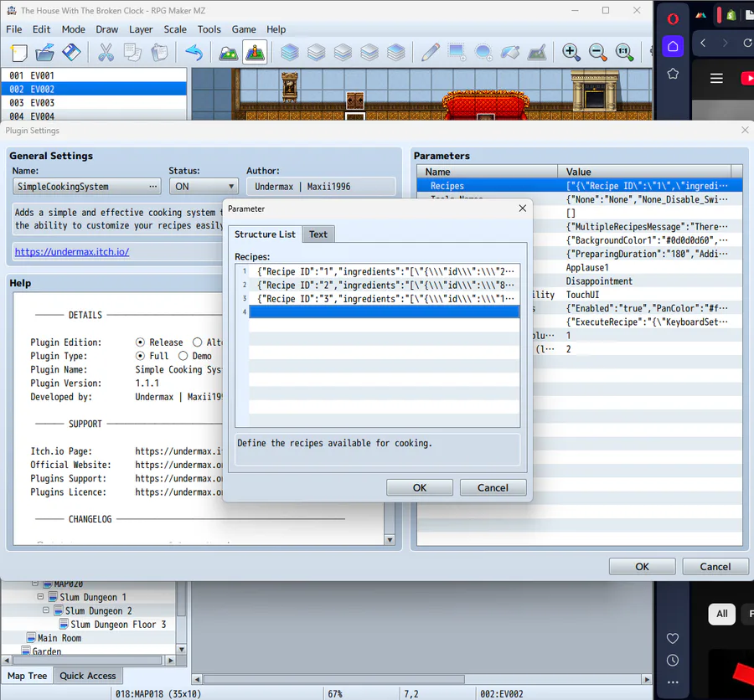Click the Opera logo in browser sidebar
Image resolution: width=754 pixels, height=700 pixels.
click(673, 18)
